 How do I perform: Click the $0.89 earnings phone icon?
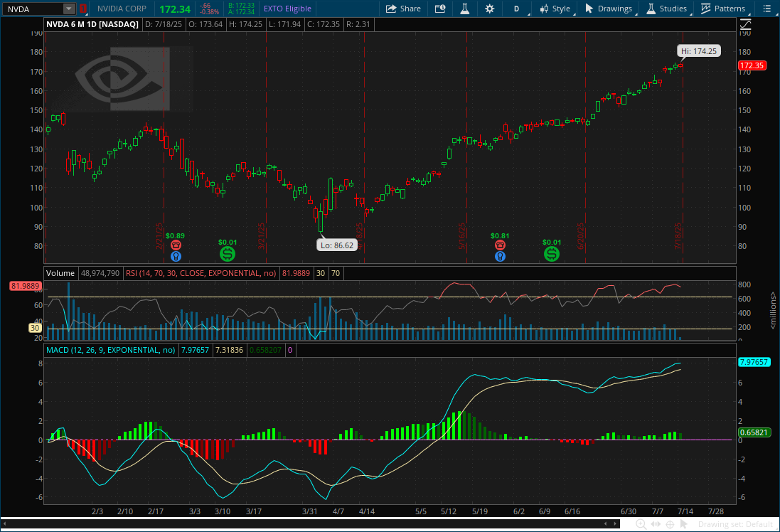(176, 245)
